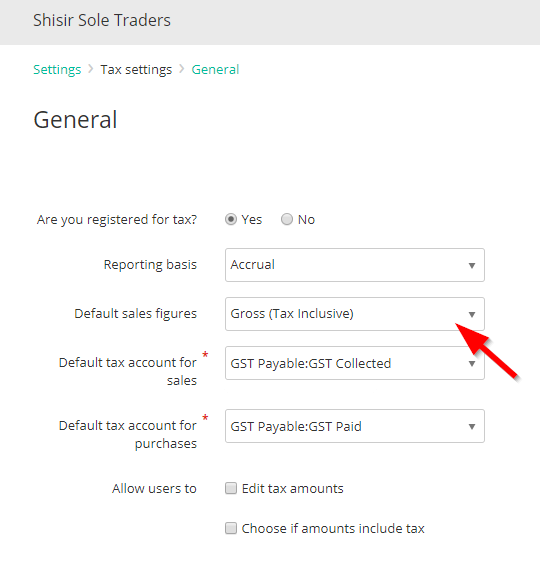Click the Tax settings breadcrumb item
The width and height of the screenshot is (540, 565).
coord(136,70)
